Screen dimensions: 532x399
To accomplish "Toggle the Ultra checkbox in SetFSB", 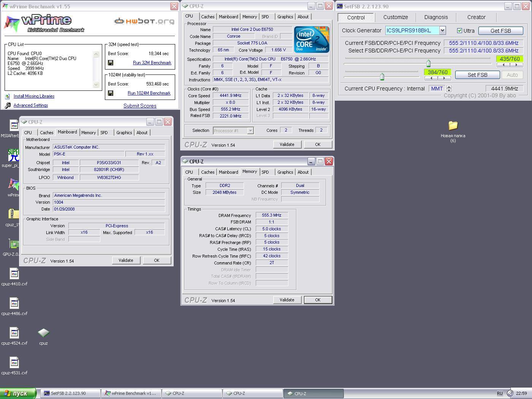I will 459,30.
